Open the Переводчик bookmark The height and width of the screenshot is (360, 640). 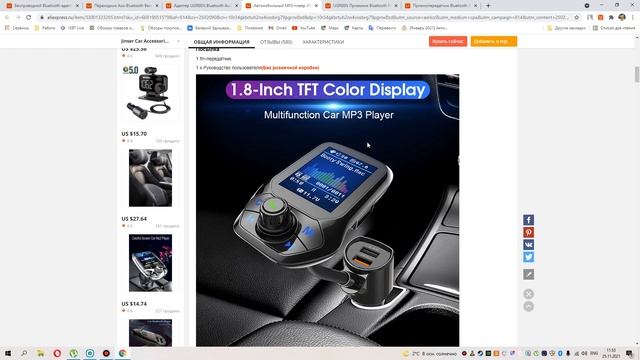coord(382,28)
